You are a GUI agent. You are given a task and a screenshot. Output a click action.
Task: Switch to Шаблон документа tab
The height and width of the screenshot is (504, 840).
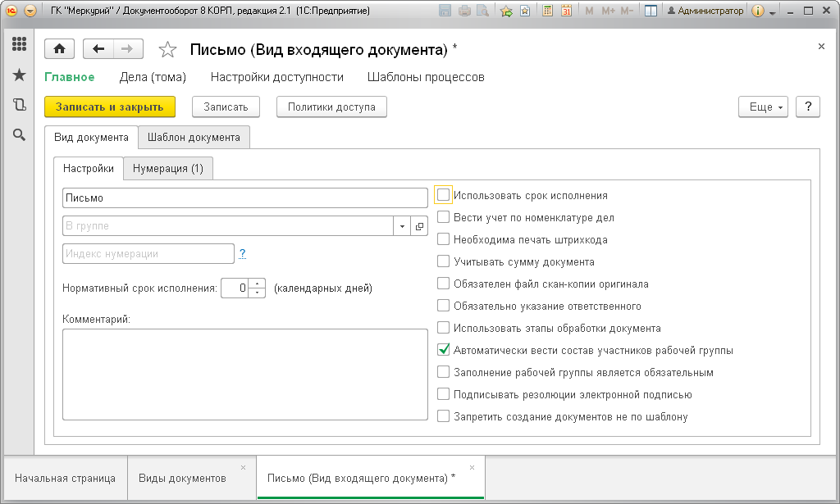pos(194,138)
